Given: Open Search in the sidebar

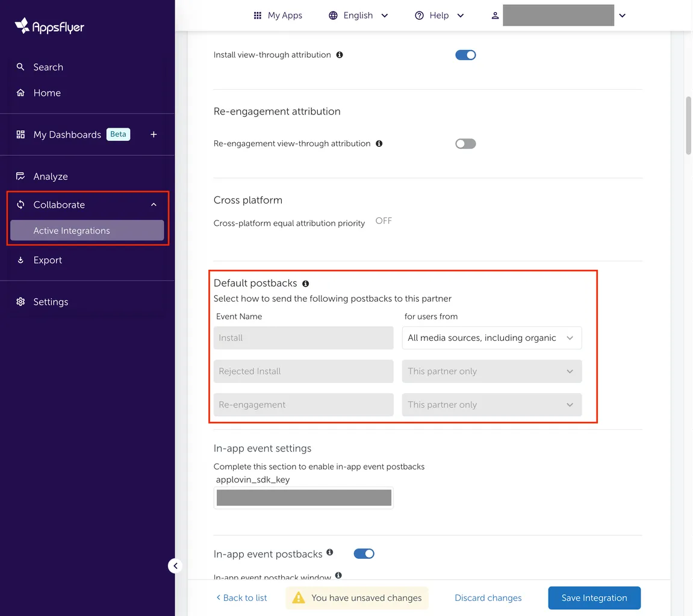Looking at the screenshot, I should click(48, 67).
